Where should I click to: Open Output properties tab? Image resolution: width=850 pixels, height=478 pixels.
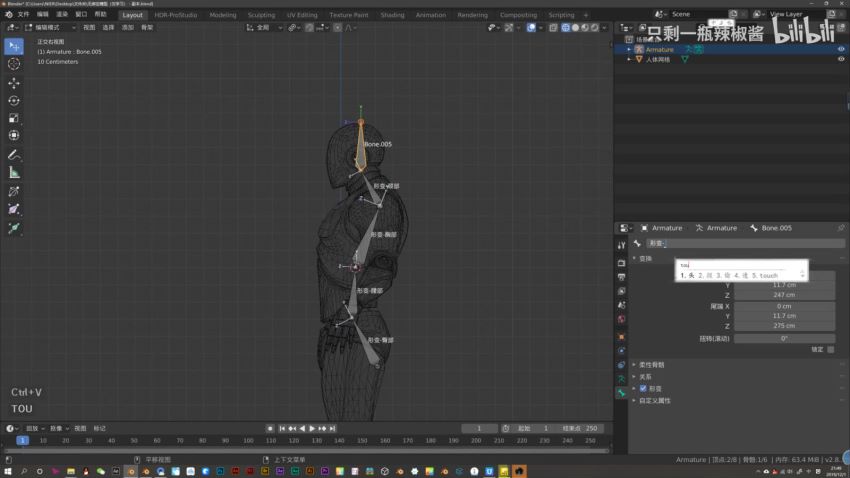621,277
